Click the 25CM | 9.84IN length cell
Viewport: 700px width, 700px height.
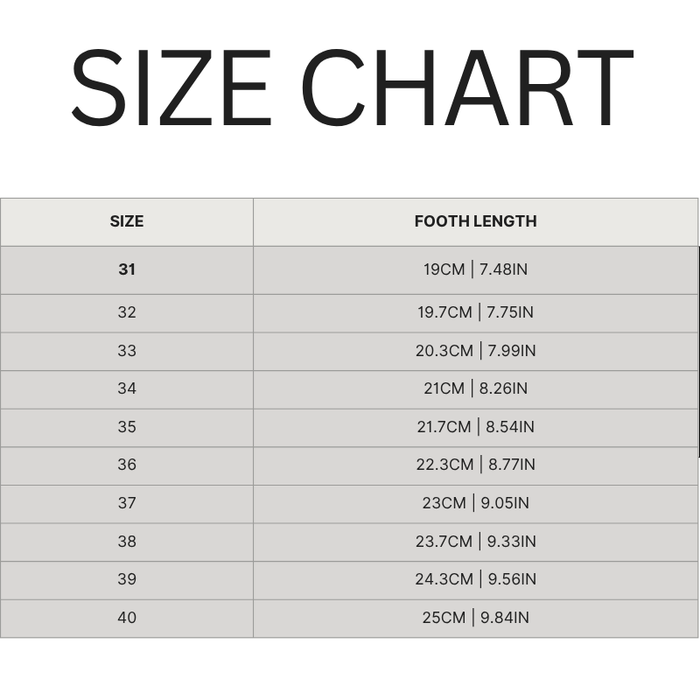click(475, 618)
